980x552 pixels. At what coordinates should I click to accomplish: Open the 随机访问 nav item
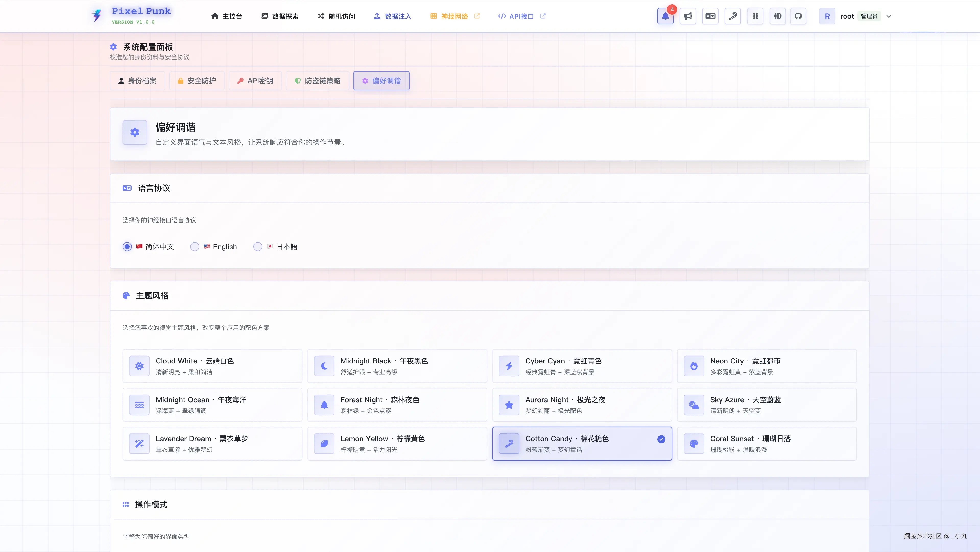336,16
